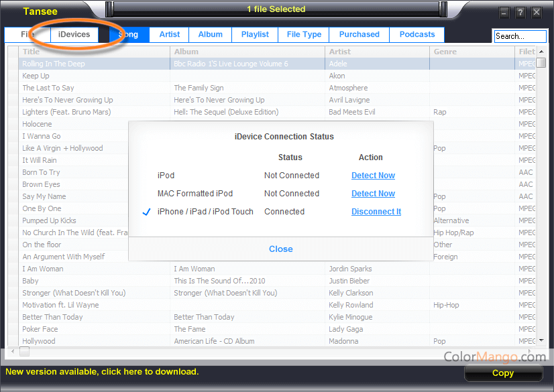Click the checkmark beside iPhone / iPad / iPod Touch
The height and width of the screenshot is (392, 554).
(x=146, y=212)
